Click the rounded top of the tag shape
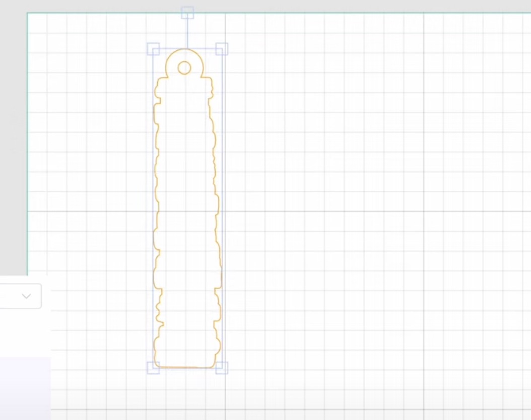Screen dimensions: 531x420 click(184, 50)
